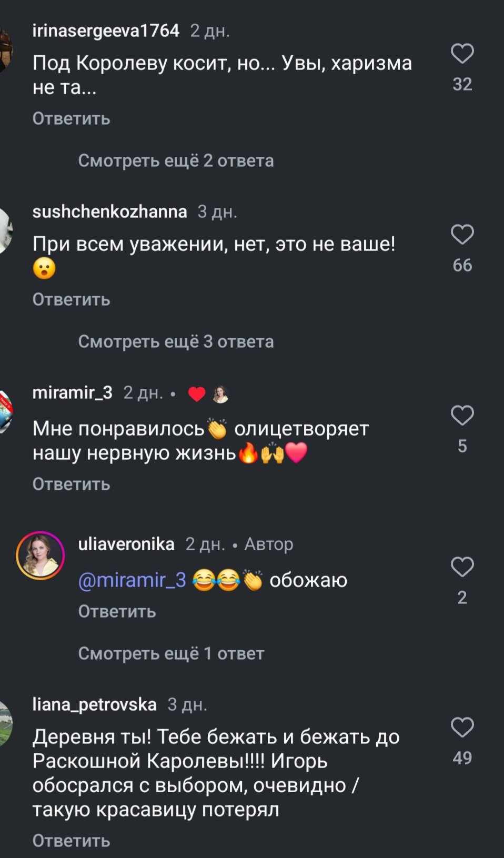Like irinasergeeva1764's comment with the heart
This screenshot has width=504, height=858.
coord(462,54)
